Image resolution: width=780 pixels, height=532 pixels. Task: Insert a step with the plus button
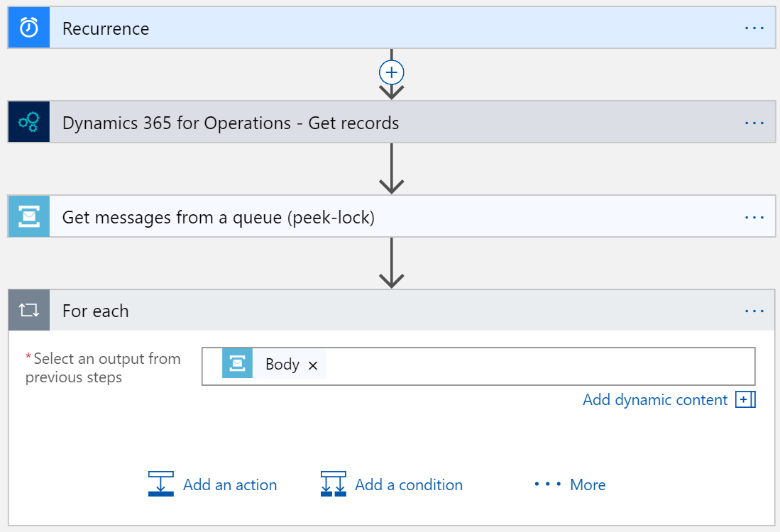coord(392,72)
